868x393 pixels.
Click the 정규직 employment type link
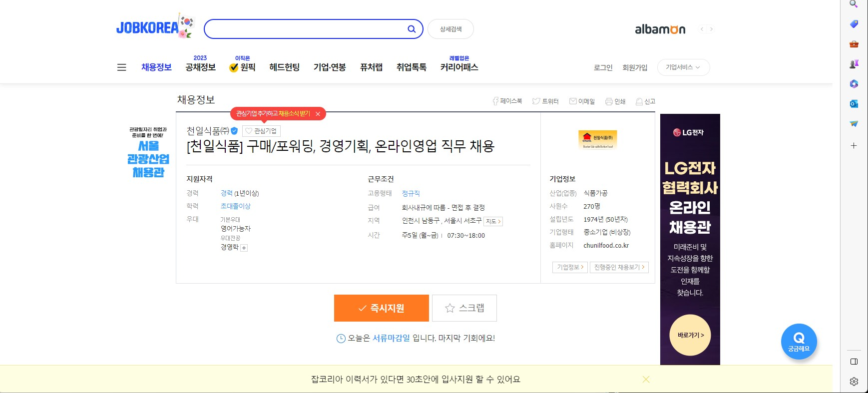pyautogui.click(x=411, y=193)
